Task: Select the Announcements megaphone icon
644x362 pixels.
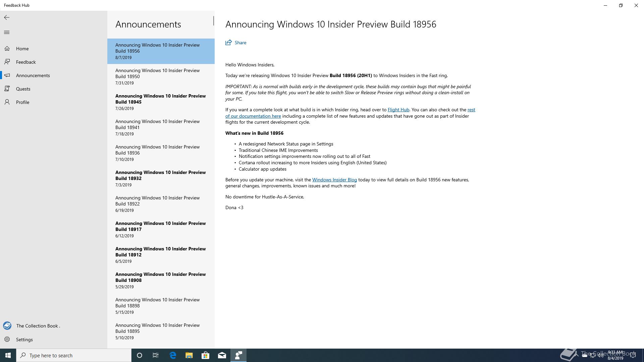Action: pos(7,75)
